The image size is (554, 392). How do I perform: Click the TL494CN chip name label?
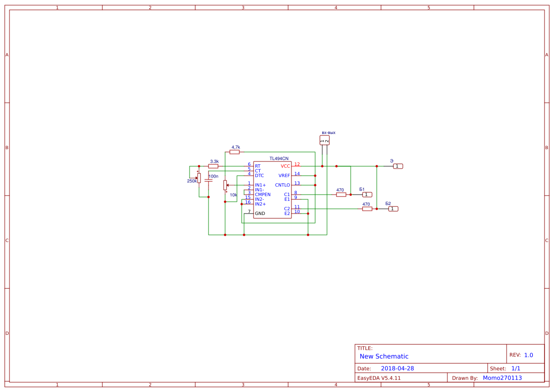(x=279, y=159)
